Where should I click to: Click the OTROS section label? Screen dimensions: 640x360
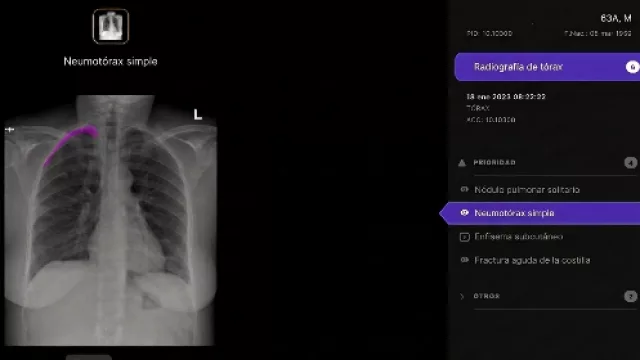pos(487,296)
